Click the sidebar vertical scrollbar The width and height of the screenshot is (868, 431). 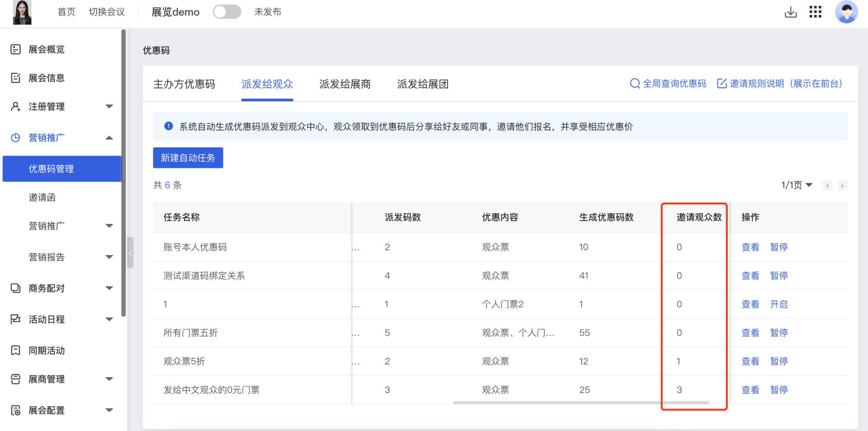pos(123,173)
